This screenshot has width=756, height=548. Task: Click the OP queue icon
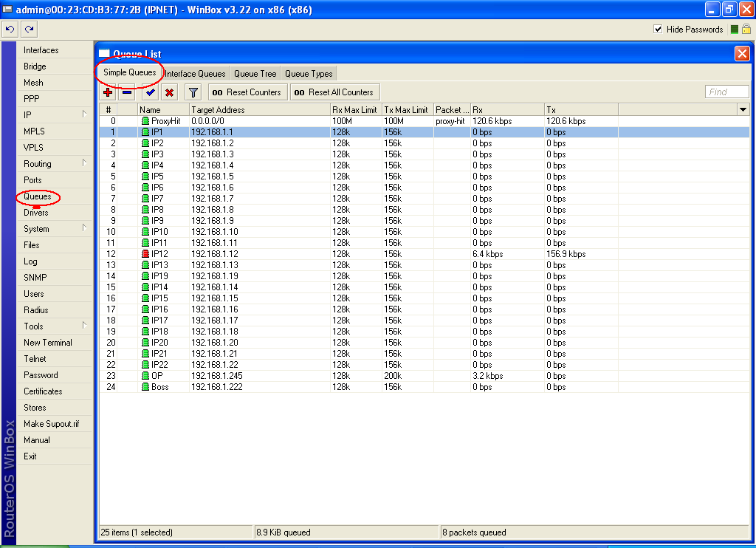point(145,376)
